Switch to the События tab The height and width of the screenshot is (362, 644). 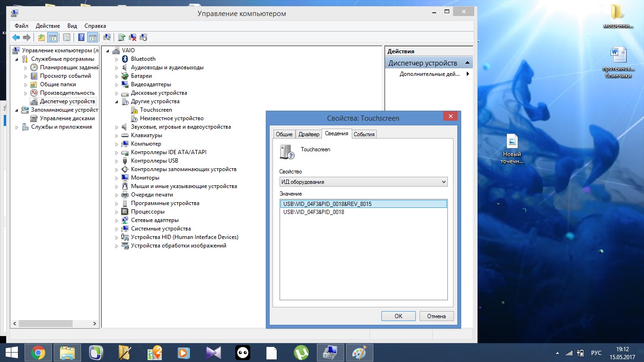[x=364, y=134]
